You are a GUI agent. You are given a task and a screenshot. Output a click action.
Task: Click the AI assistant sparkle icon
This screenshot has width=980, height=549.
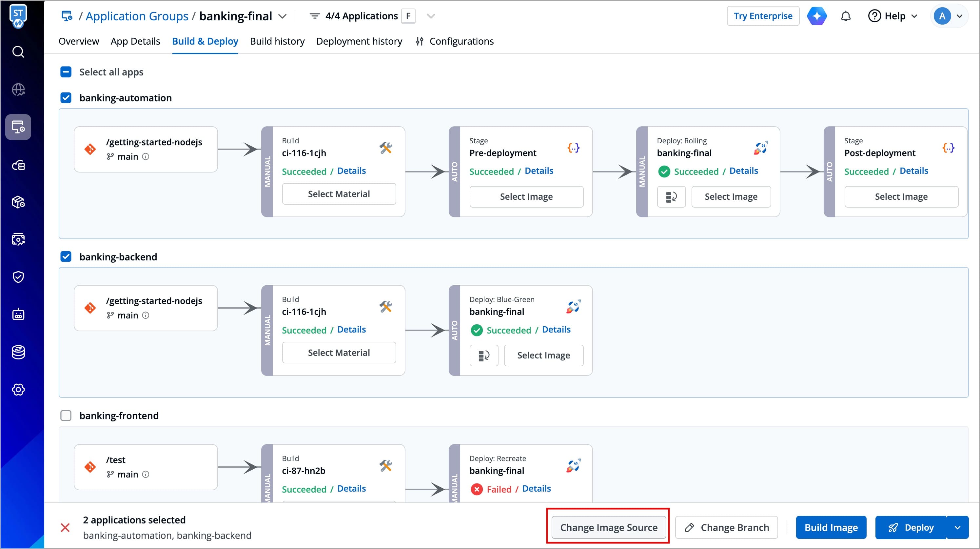(x=817, y=16)
